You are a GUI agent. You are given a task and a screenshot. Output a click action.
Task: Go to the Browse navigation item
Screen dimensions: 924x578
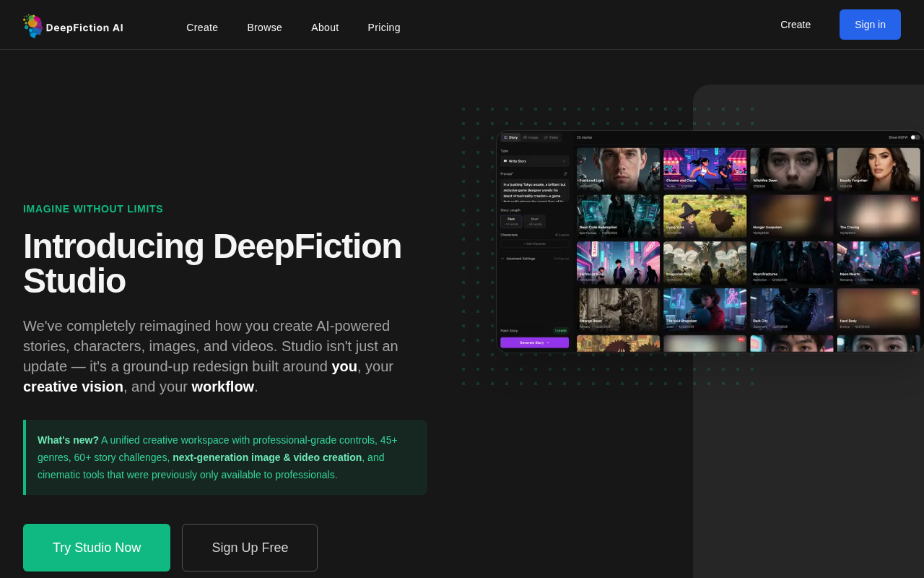point(265,27)
